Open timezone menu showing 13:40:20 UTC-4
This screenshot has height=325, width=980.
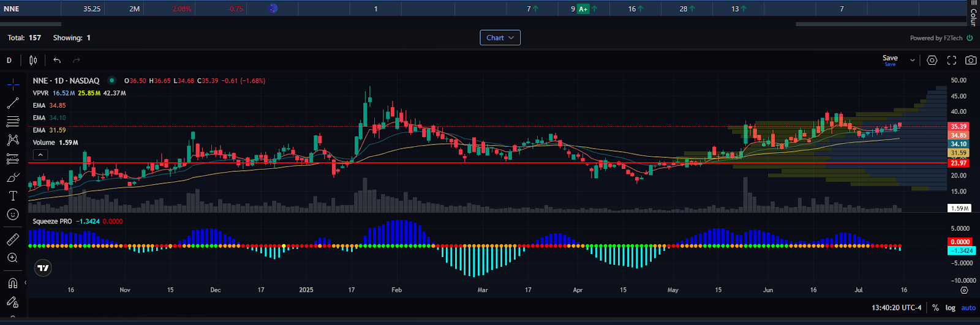coord(896,308)
